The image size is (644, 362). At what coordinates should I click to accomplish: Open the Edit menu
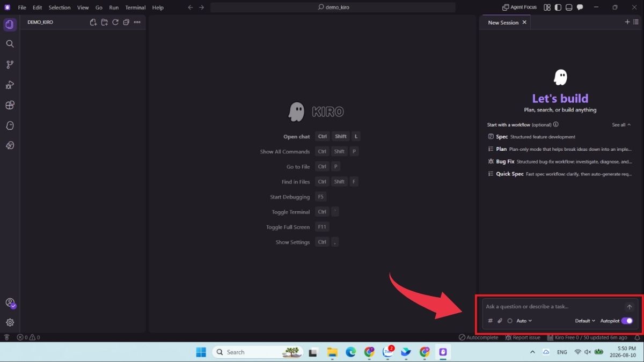[37, 8]
